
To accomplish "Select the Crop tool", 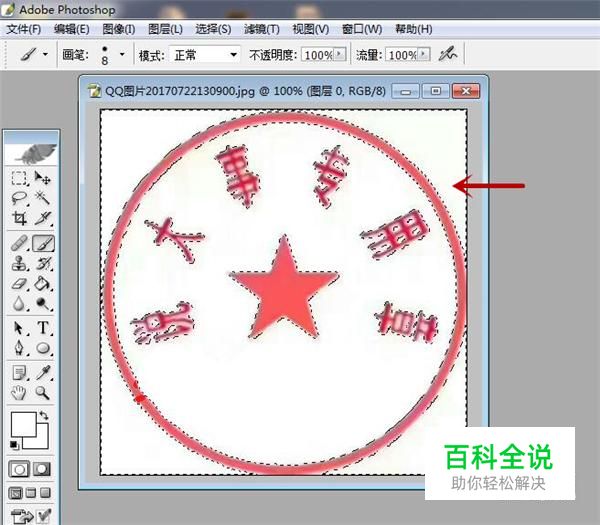I will pyautogui.click(x=19, y=218).
